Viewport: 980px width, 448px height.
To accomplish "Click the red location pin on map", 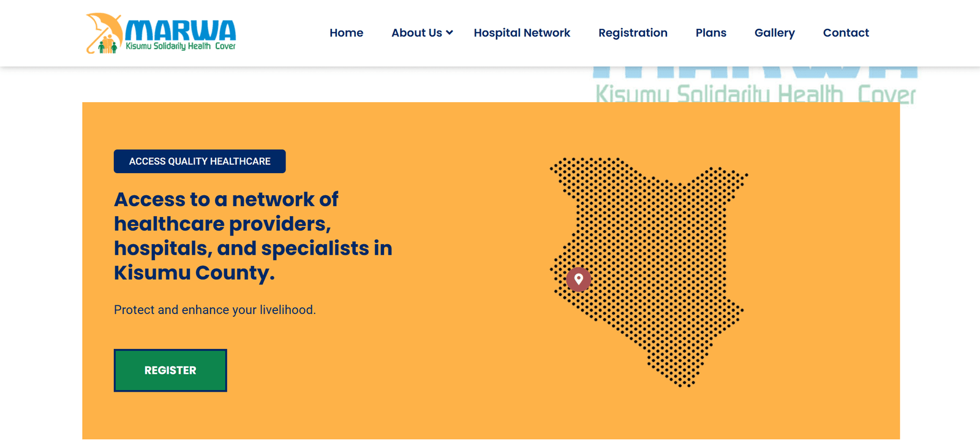I will [x=578, y=279].
